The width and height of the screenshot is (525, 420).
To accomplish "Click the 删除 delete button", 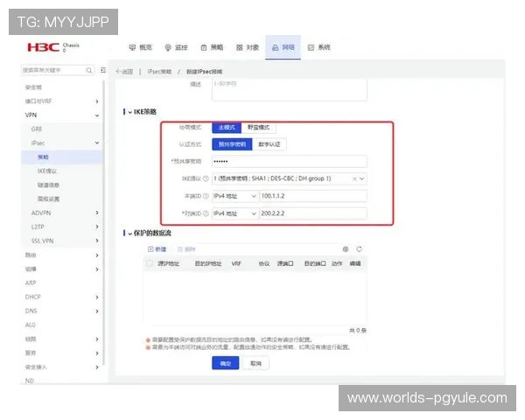I will pos(186,249).
